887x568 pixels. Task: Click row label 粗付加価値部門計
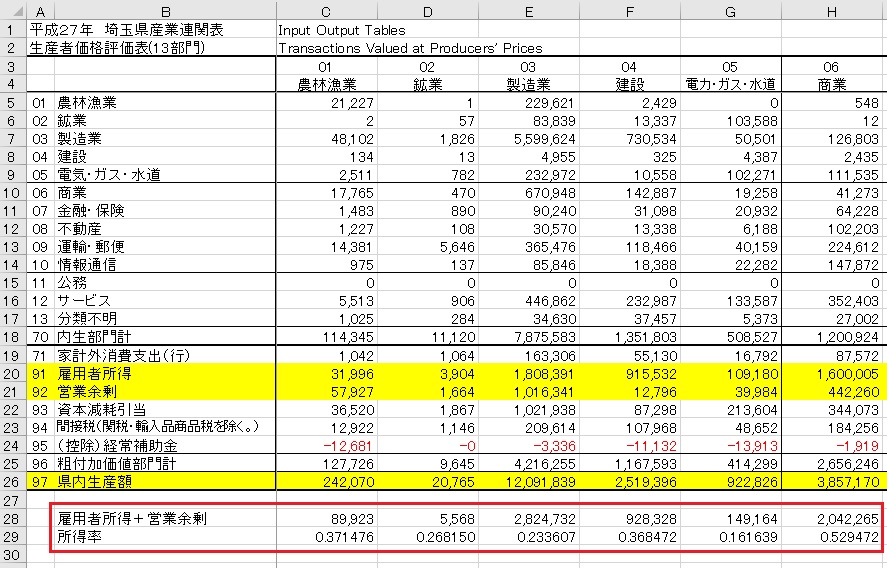tap(116, 463)
